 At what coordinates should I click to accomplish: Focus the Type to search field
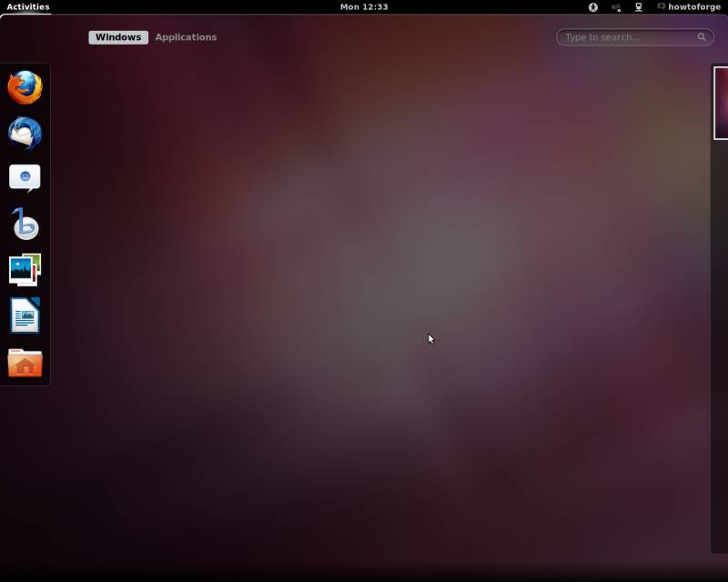634,37
